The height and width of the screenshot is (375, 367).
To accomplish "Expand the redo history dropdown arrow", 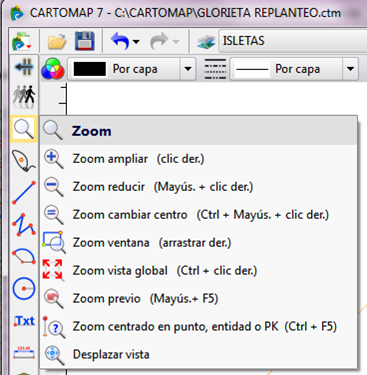I will pos(176,42).
